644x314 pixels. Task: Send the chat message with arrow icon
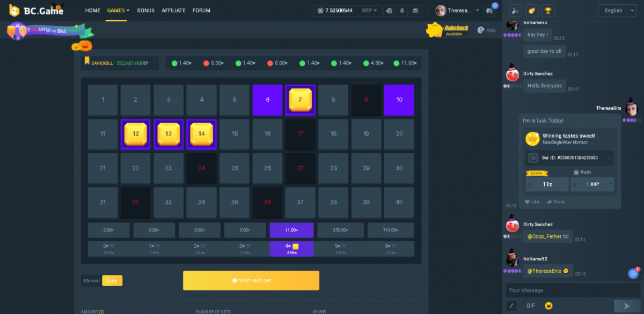[x=625, y=305]
